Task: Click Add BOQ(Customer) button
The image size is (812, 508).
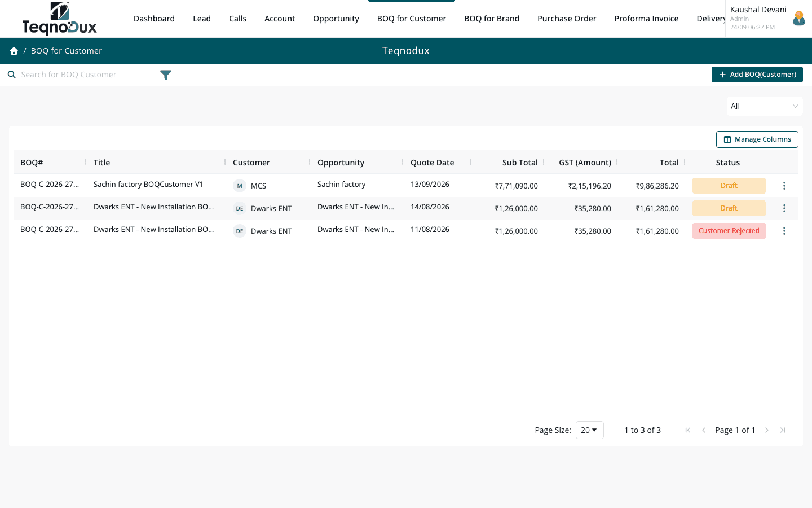Action: click(x=757, y=75)
